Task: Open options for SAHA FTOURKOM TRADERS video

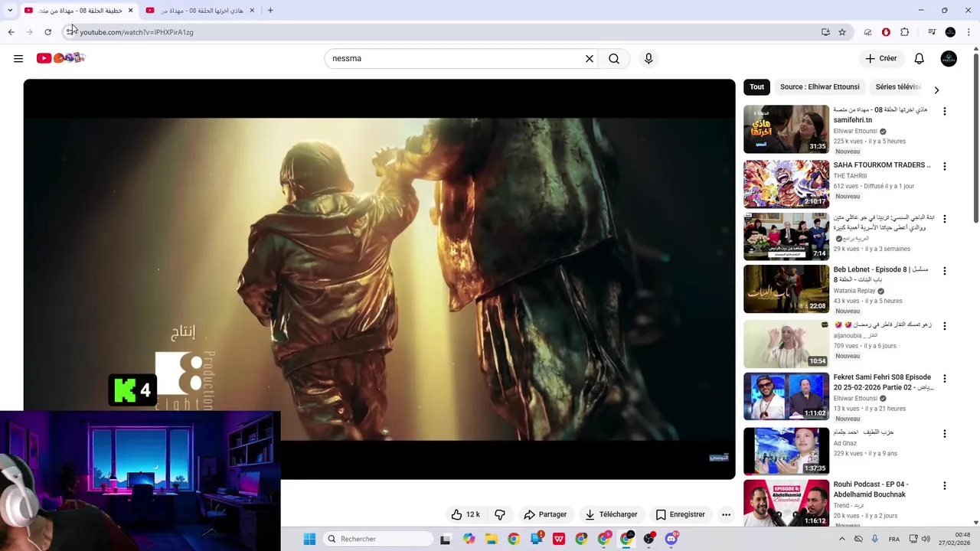Action: coord(944,166)
